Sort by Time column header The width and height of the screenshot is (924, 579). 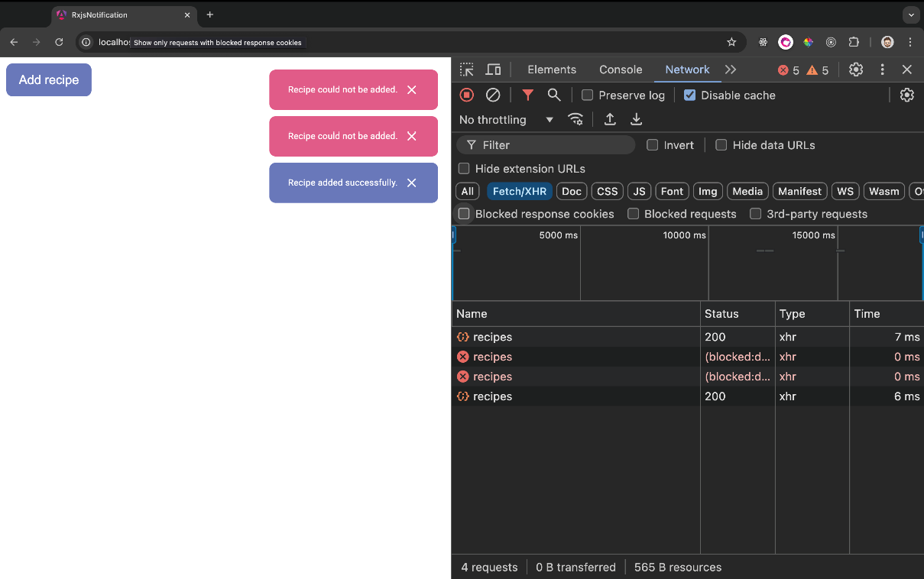click(x=887, y=313)
